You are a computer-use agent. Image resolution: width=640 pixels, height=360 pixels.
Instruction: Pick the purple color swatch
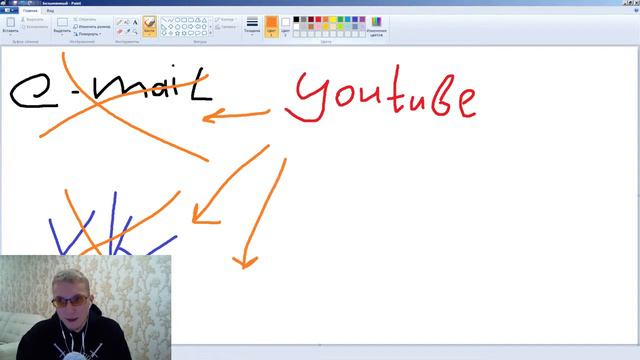coord(362,20)
